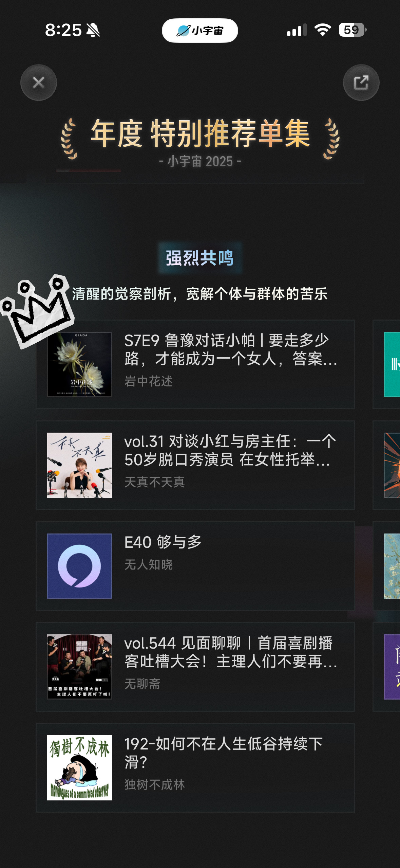Tap the 独树不成林 cartoon cover
The width and height of the screenshot is (400, 868).
pyautogui.click(x=79, y=768)
